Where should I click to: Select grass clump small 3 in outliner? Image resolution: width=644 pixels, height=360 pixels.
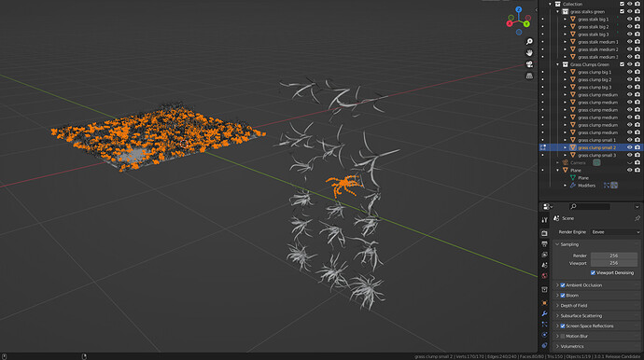596,155
